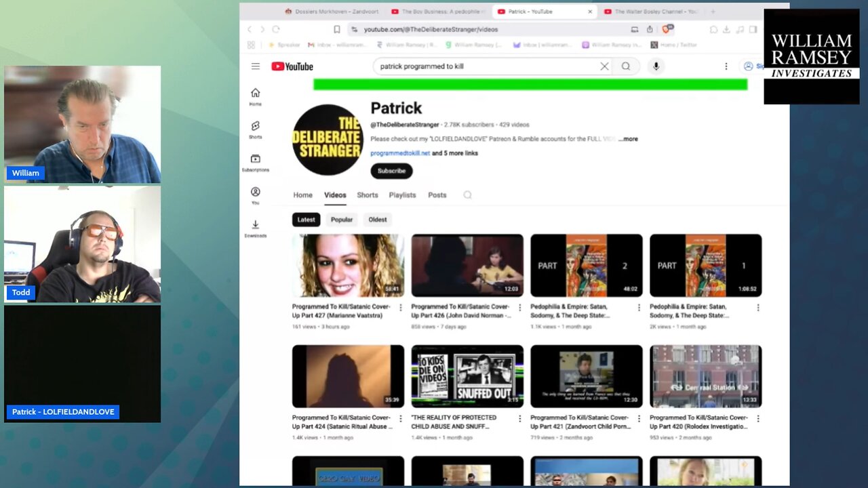Screen dimensions: 868x488
Task: Open Part 420 Rolodex Investigation video title
Action: point(699,422)
